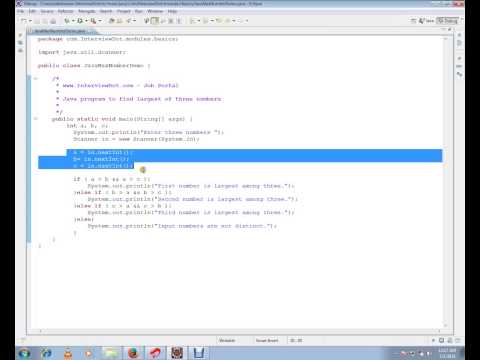Click the cursor position status field

296,340
